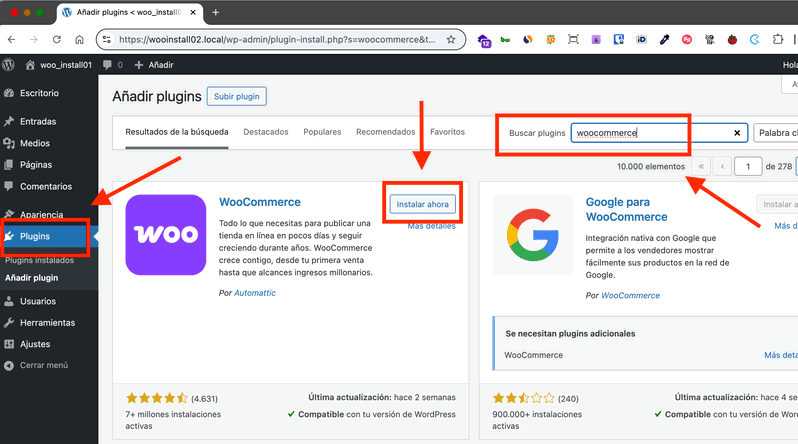The width and height of the screenshot is (798, 444).
Task: Click the bw extension icon
Action: click(x=505, y=39)
